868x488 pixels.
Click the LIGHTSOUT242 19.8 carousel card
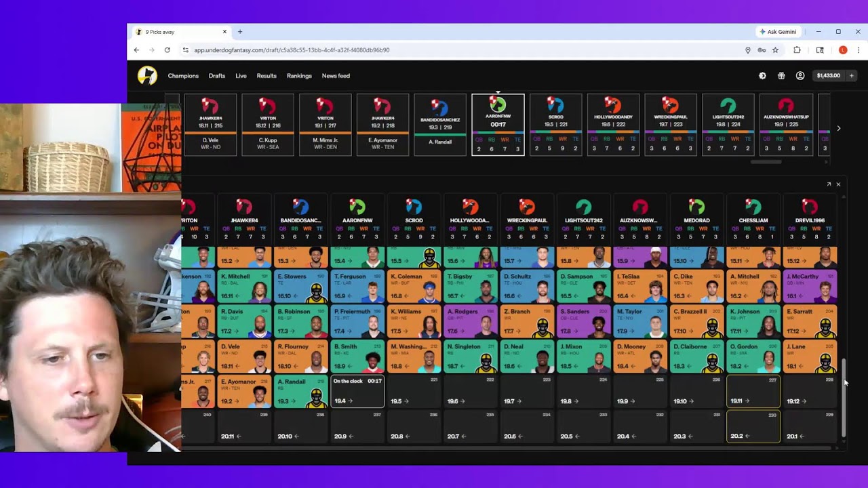click(x=728, y=125)
